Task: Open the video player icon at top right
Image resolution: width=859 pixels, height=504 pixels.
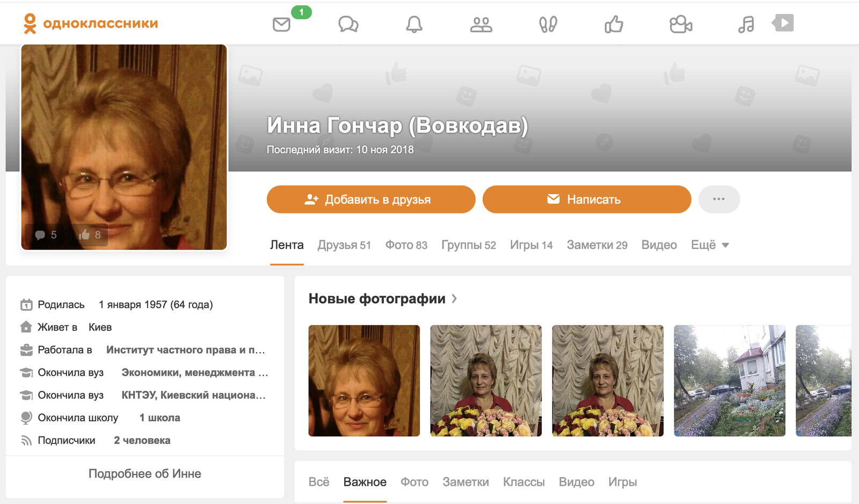Action: [x=783, y=23]
